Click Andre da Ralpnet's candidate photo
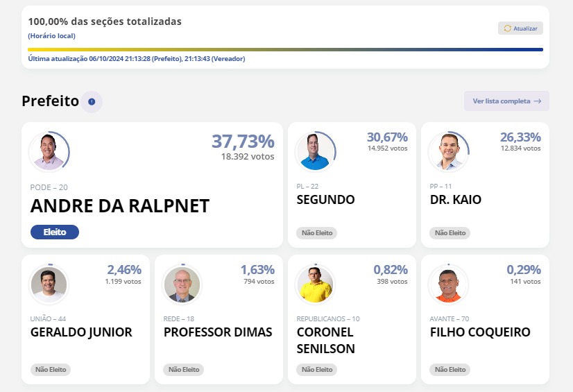Viewport: 573px width, 392px height. (49, 151)
